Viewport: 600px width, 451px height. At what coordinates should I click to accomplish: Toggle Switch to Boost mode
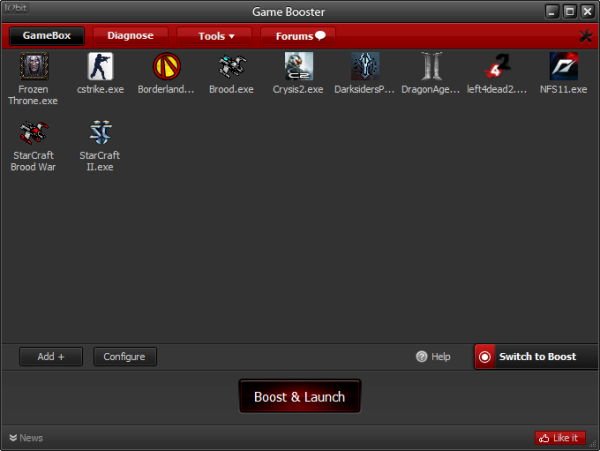pos(536,357)
